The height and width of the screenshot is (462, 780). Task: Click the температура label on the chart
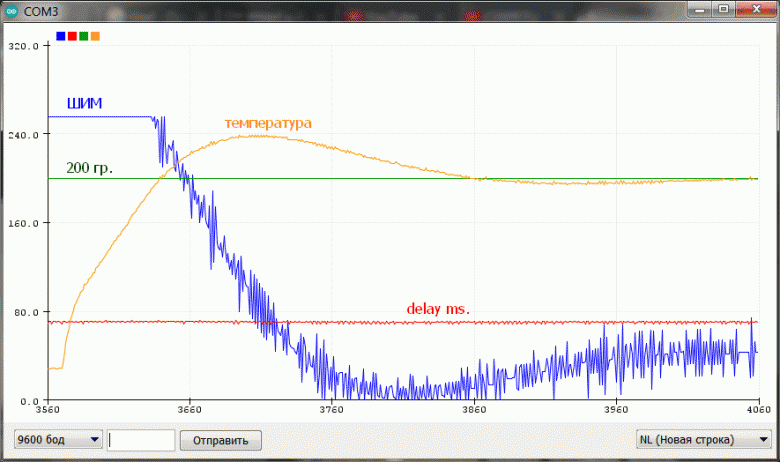point(268,122)
